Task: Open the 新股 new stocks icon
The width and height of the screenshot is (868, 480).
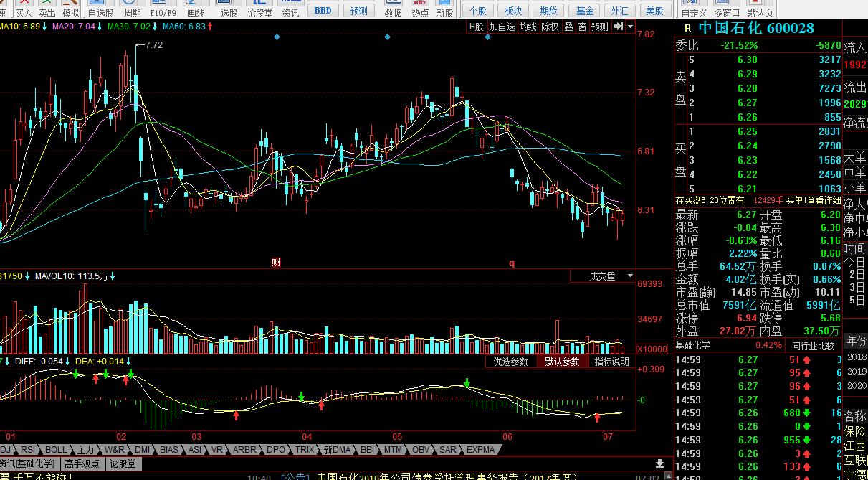Action: 444,9
